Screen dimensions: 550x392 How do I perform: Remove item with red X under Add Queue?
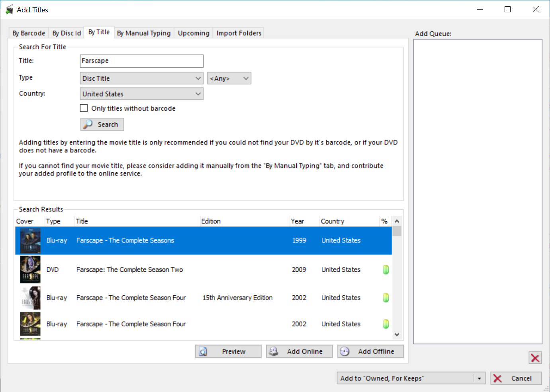coord(535,358)
